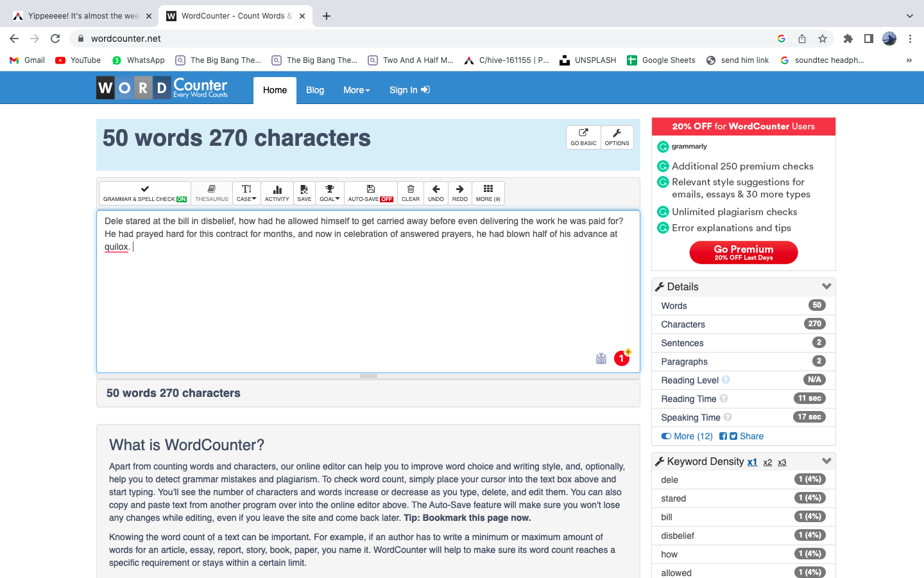Open the UNSPLASH bookmark
924x578 pixels.
coord(588,60)
